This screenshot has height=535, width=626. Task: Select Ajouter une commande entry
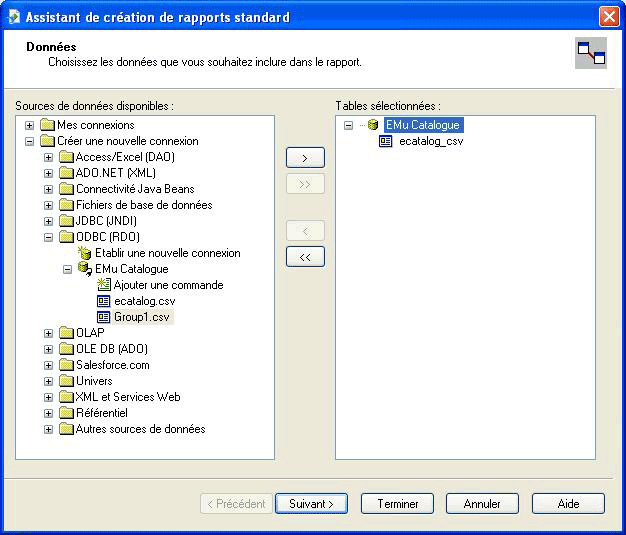pyautogui.click(x=168, y=285)
